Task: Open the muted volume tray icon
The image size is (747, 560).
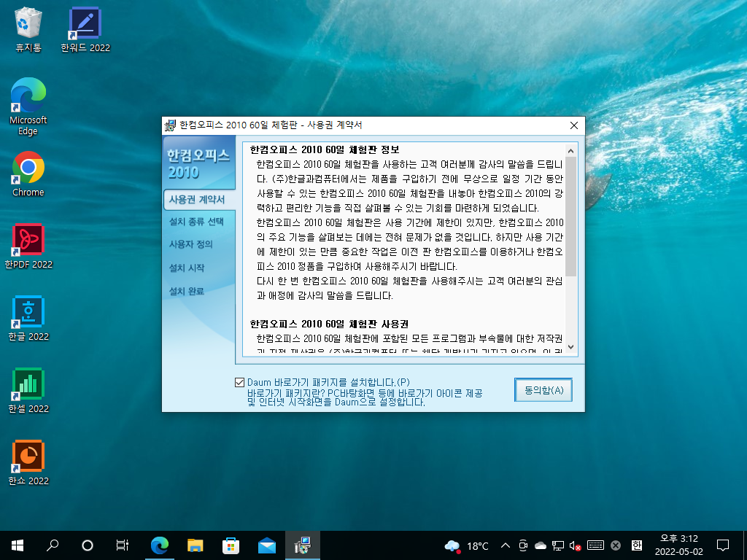Action: pos(575,545)
